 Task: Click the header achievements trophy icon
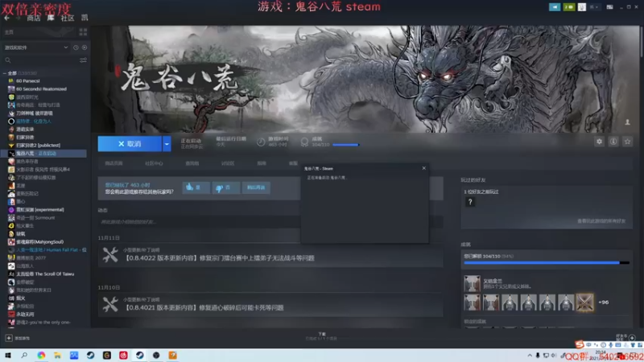click(x=304, y=142)
